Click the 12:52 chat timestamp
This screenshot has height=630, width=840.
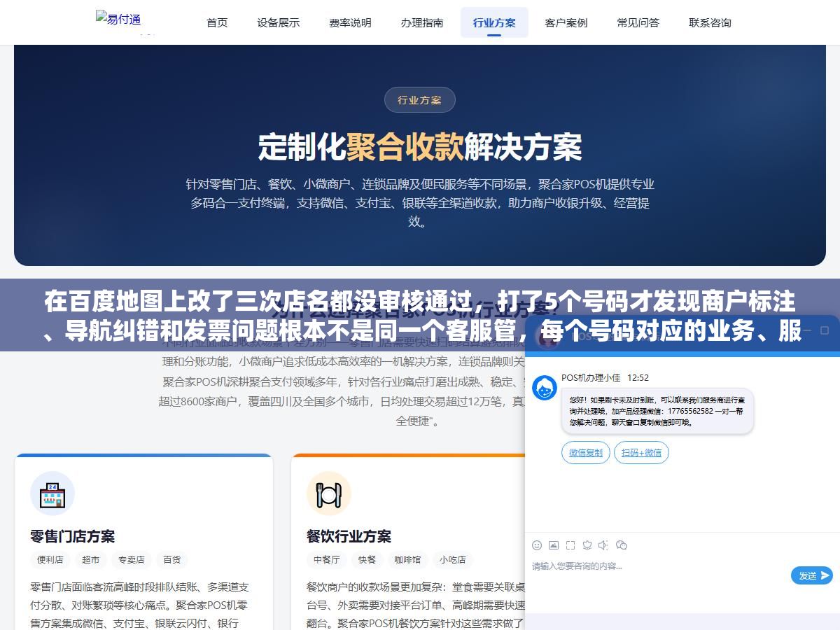click(x=638, y=377)
